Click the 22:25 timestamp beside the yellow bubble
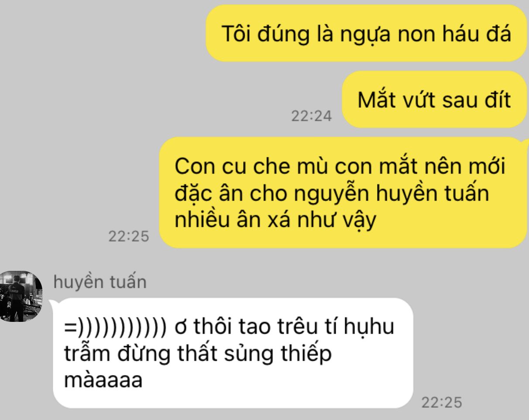Screen dimensions: 529x420 click(x=128, y=237)
